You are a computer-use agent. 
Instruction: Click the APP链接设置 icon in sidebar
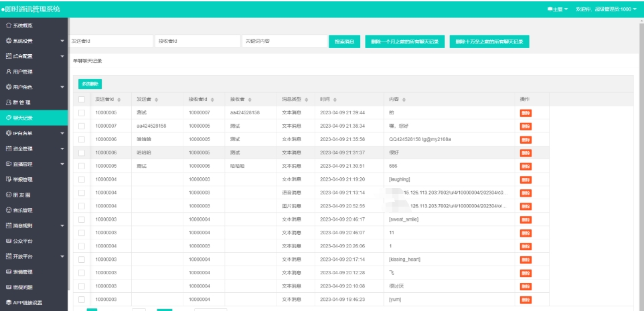[9, 303]
